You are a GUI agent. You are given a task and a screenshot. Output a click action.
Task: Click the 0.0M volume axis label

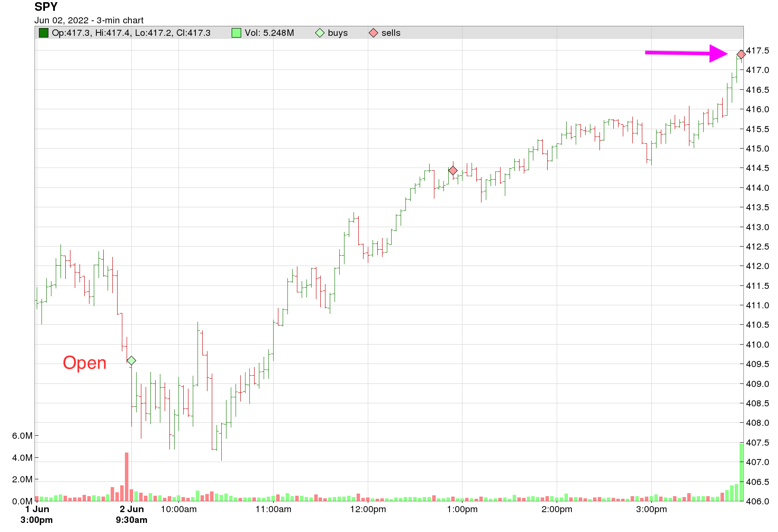(22, 501)
